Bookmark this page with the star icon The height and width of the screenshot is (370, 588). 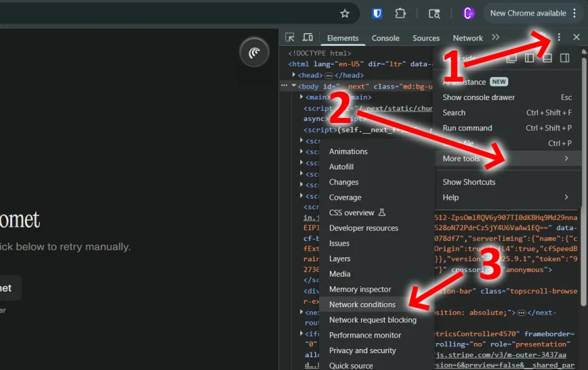point(345,14)
